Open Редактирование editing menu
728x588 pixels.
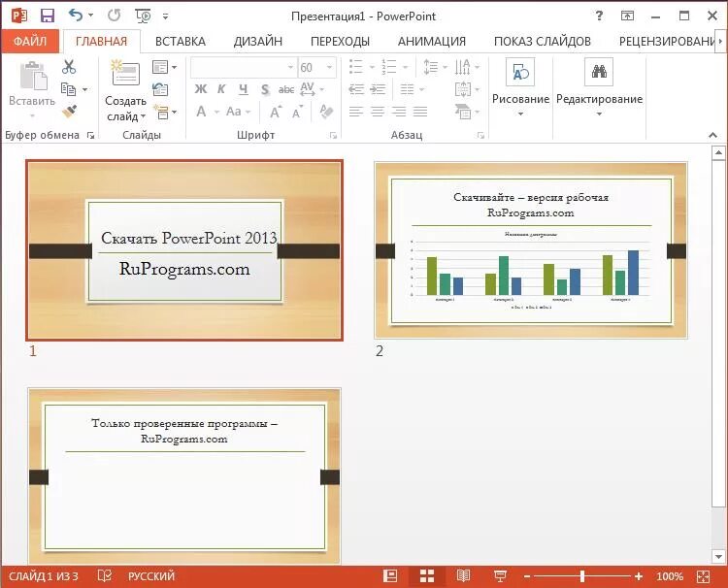[x=599, y=88]
